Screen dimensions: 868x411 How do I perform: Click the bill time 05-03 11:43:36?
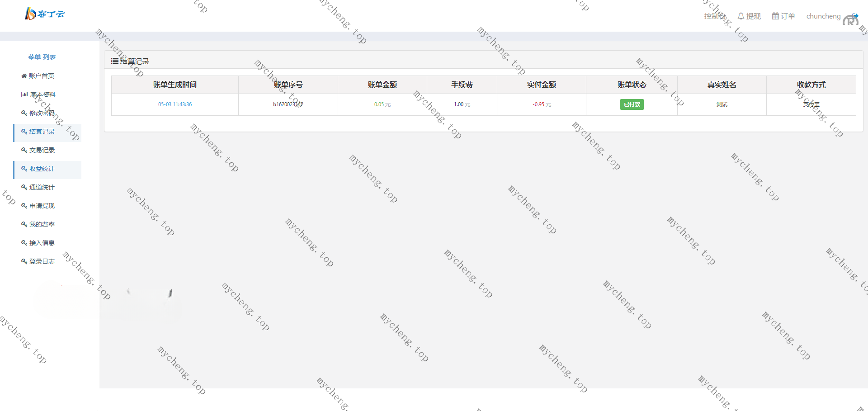175,104
